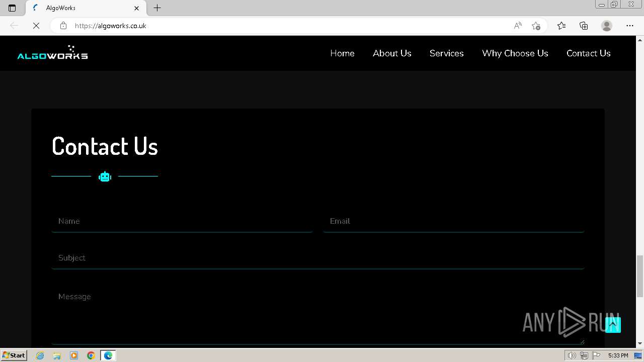Open network status tray icon
This screenshot has width=644, height=362.
point(584,355)
